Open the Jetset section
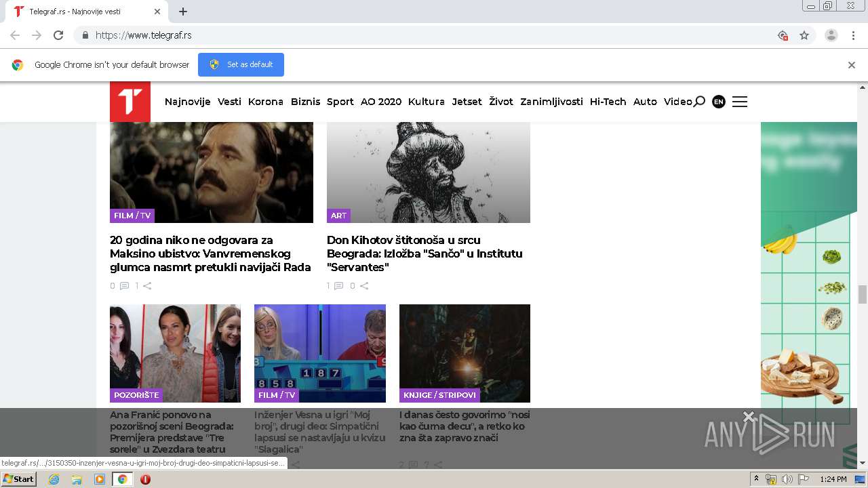The width and height of the screenshot is (868, 488). [467, 102]
